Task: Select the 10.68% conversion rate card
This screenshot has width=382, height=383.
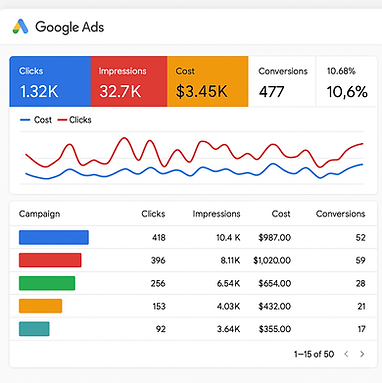Action: pos(347,81)
